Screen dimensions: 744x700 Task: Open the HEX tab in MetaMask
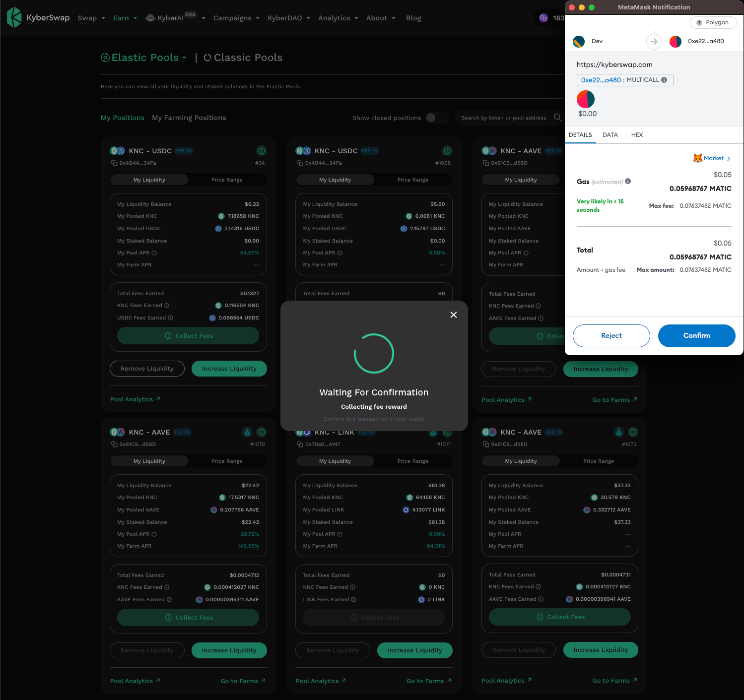[637, 135]
